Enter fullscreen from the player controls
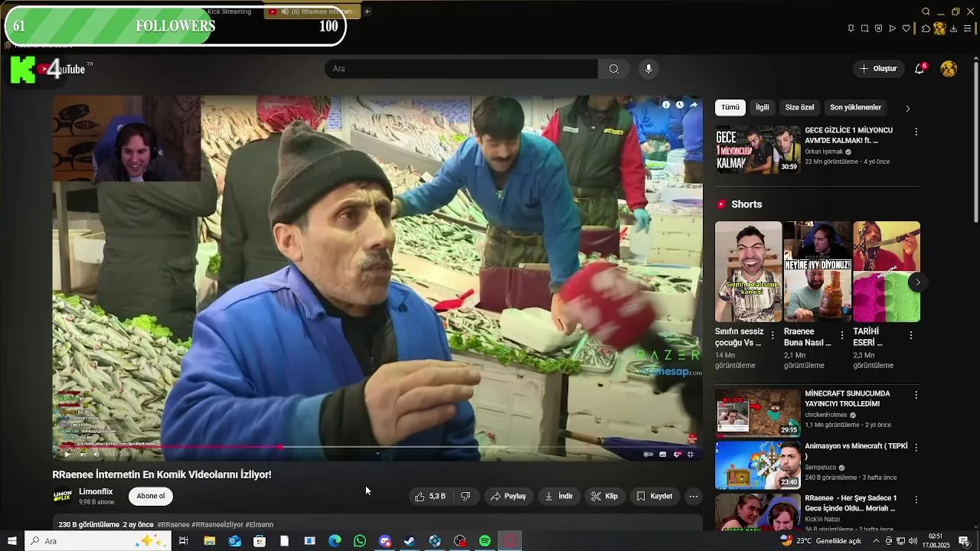The width and height of the screenshot is (980, 551). coord(691,454)
